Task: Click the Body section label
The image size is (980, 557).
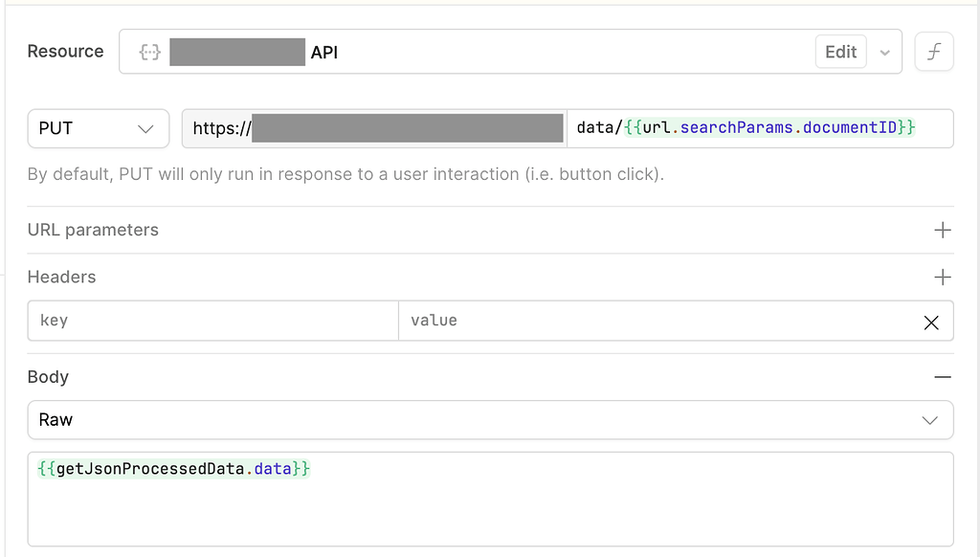Action: click(48, 377)
